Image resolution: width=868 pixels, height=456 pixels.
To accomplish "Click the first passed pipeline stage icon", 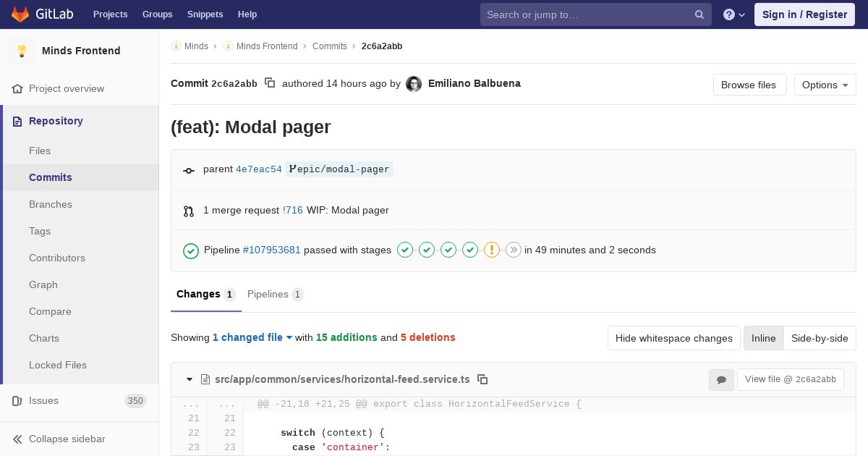I will pos(405,250).
